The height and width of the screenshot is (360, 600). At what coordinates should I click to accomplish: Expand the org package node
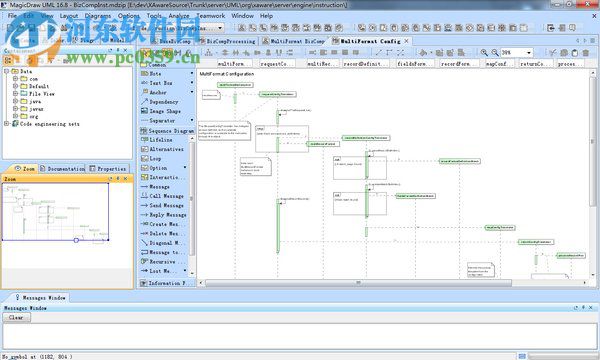pos(16,116)
